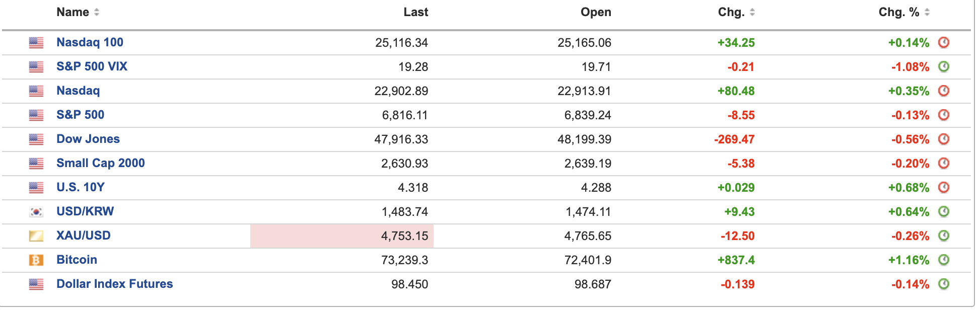Click the red clock icon in U.S. 10Y row
This screenshot has width=980, height=311.
944,187
